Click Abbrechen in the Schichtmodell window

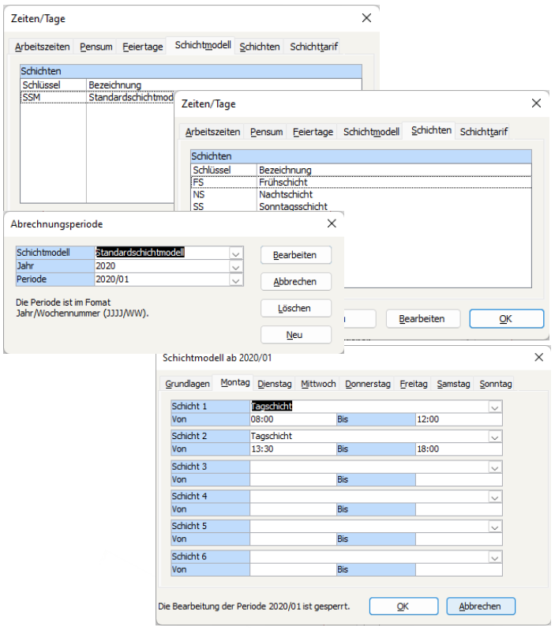(481, 606)
